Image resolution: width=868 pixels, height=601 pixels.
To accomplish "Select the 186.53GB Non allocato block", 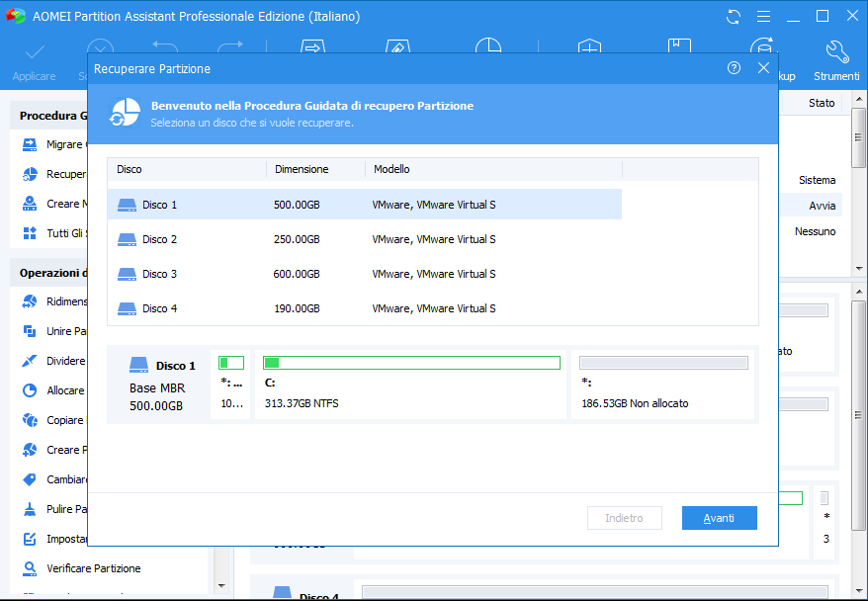I will click(x=662, y=385).
